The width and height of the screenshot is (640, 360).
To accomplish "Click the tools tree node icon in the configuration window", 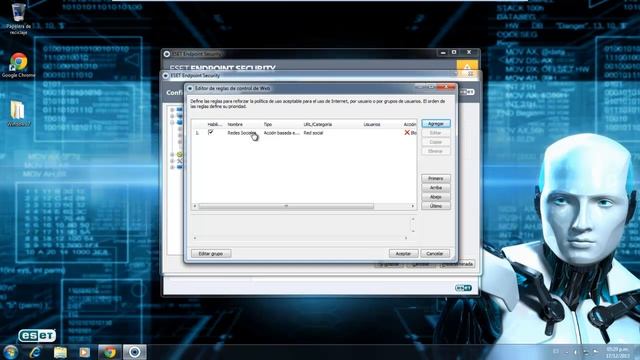I will point(179,161).
